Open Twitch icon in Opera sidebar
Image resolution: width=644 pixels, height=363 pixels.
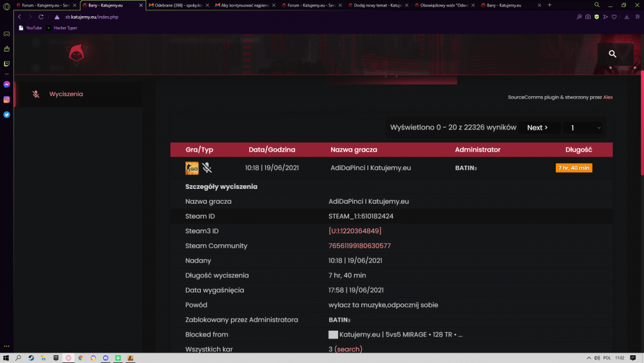(x=6, y=64)
